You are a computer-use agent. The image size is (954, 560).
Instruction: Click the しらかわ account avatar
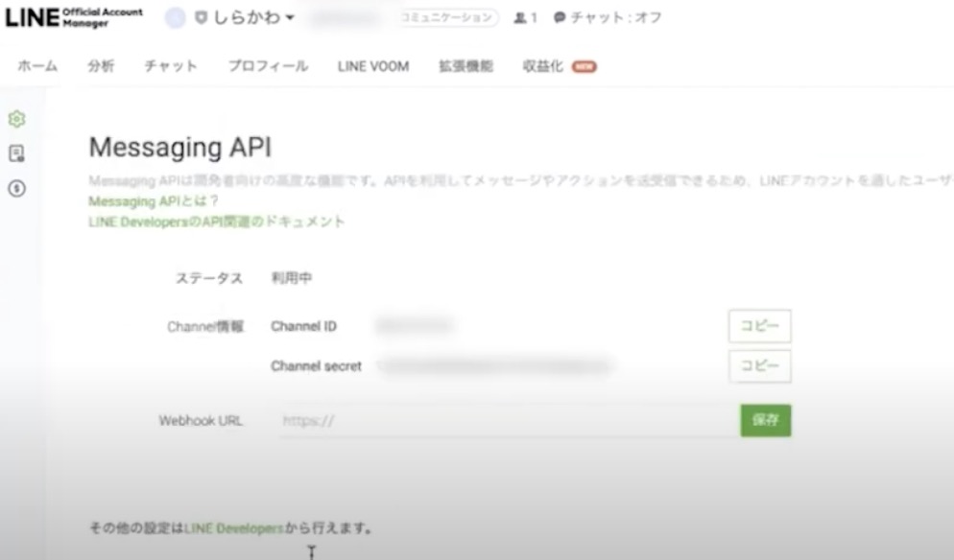point(176,17)
